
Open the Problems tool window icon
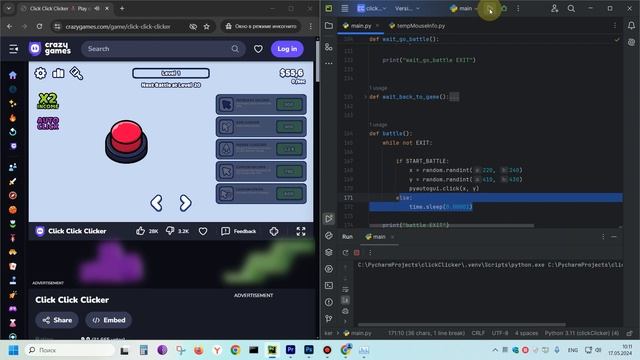click(329, 302)
